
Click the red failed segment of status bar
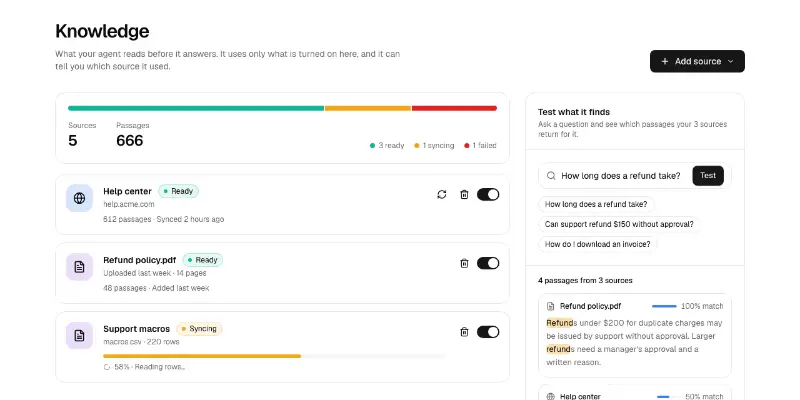click(x=454, y=108)
